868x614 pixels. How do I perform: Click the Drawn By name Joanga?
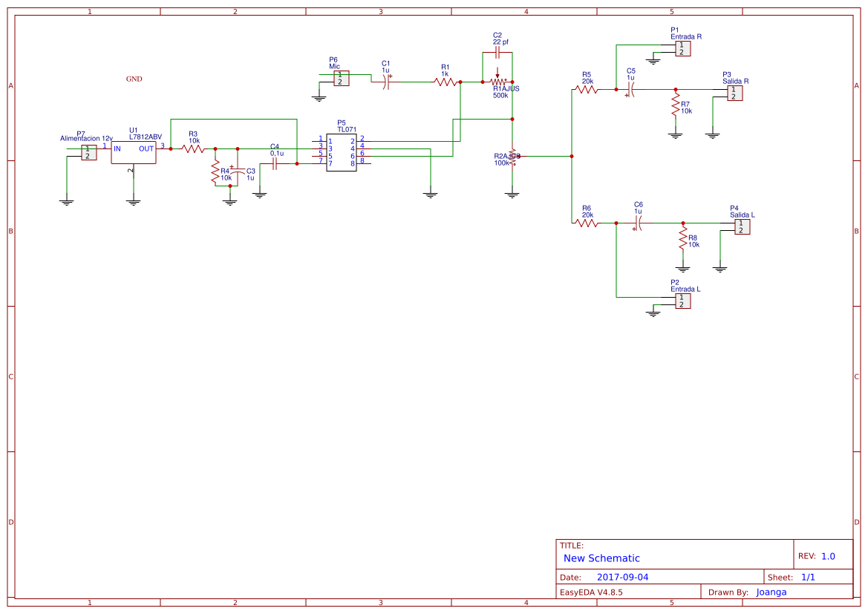(771, 592)
